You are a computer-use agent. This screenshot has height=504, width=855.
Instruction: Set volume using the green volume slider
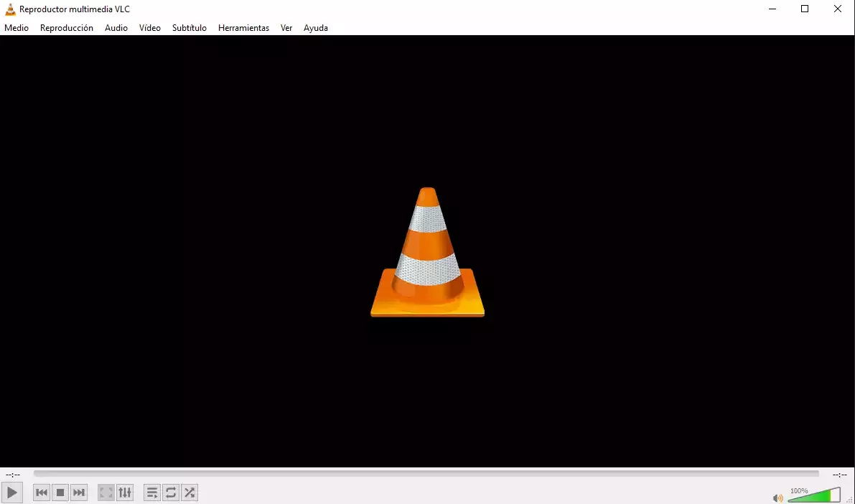coord(815,494)
